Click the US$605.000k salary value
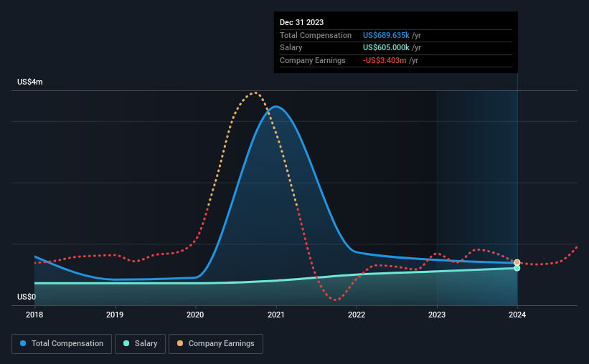 coord(386,48)
